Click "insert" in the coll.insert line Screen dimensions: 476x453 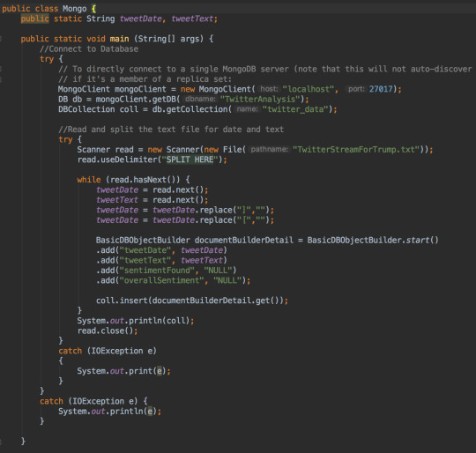point(133,301)
